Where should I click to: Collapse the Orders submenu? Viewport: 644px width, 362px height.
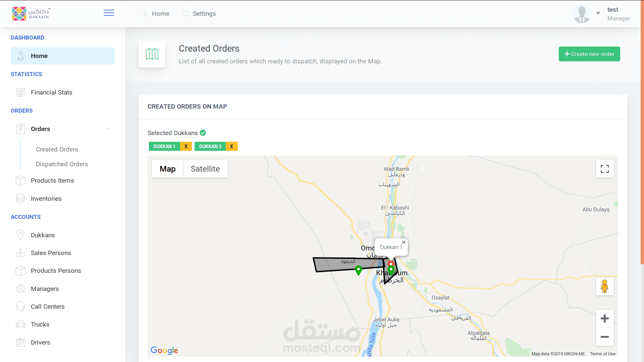coord(107,129)
